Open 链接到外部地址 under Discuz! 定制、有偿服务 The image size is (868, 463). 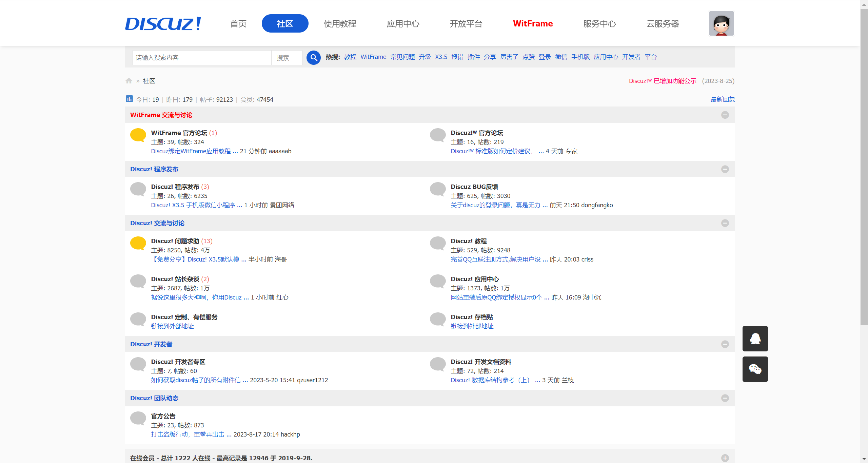pyautogui.click(x=172, y=326)
